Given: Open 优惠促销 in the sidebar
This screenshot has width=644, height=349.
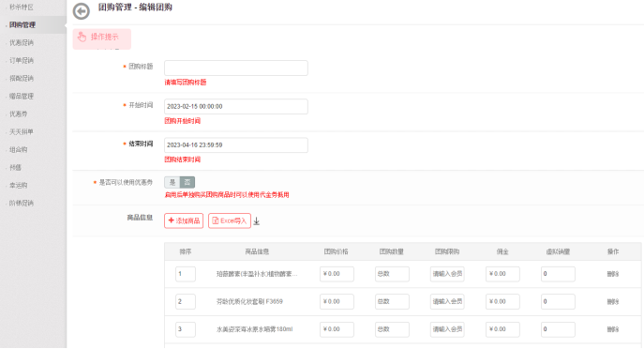Looking at the screenshot, I should pos(22,43).
